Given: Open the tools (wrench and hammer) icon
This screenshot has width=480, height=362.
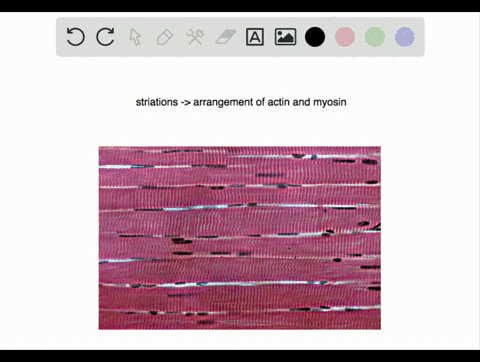Looking at the screenshot, I should point(195,37).
